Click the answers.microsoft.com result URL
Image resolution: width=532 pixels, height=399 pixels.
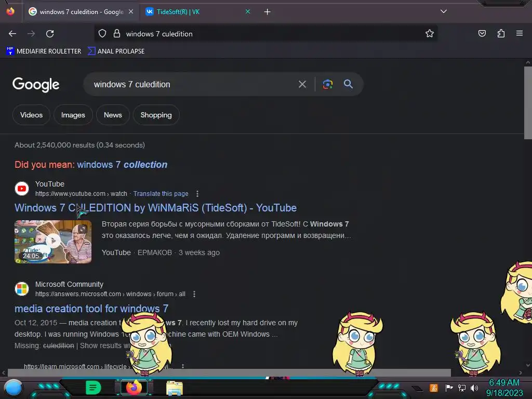(x=110, y=294)
